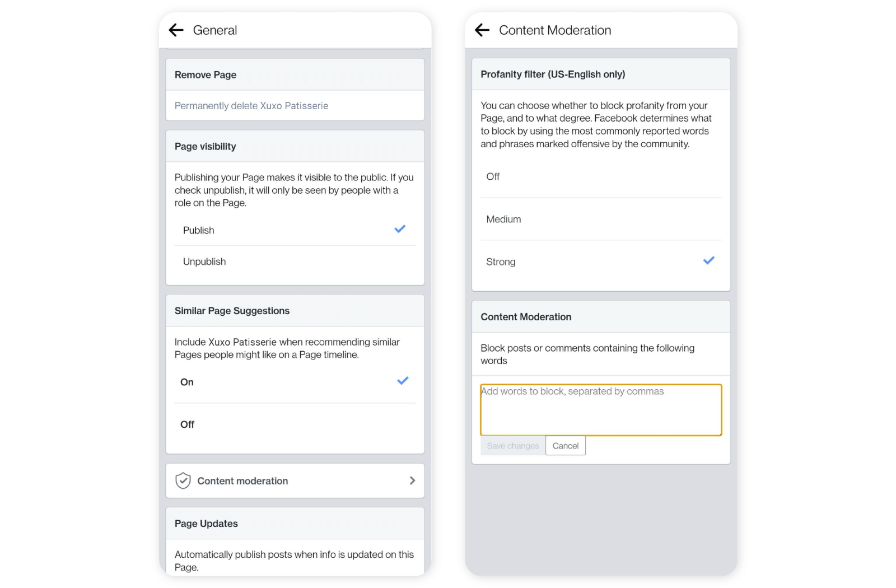
Task: Select Unpublish to hide the Page
Action: 204,262
